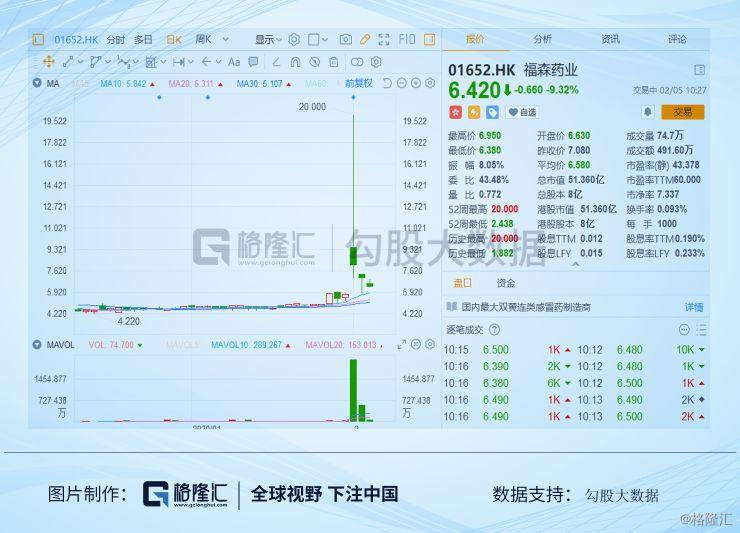Toggle right quote panel icon
The image size is (740, 533).
point(429,39)
